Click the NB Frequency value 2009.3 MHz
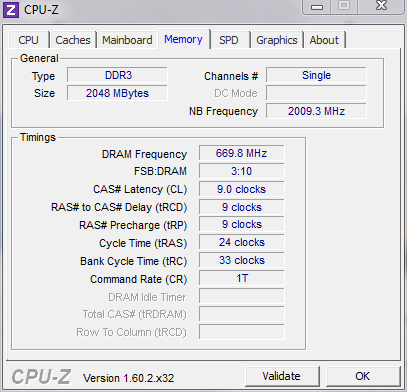 click(316, 111)
